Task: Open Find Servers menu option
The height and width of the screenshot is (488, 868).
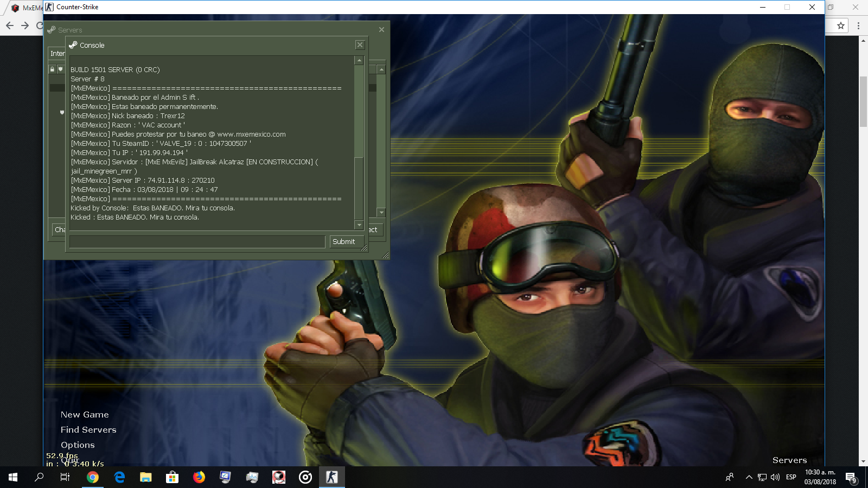Action: [x=88, y=430]
